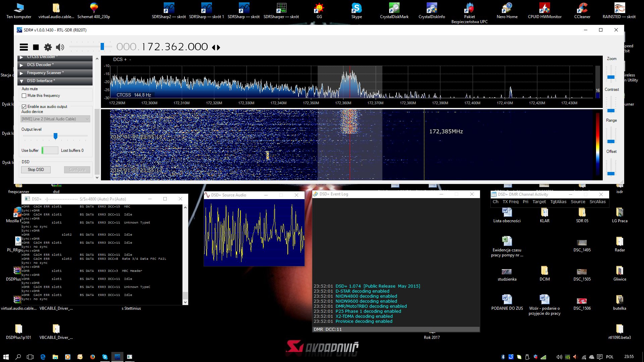Open the GG desktop icon
644x362 pixels.
[x=319, y=11]
